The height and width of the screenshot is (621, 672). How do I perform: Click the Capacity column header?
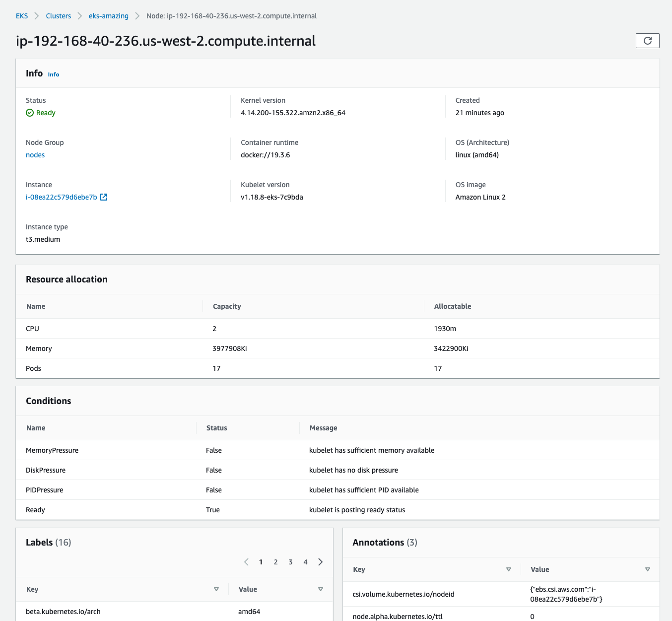pos(227,306)
